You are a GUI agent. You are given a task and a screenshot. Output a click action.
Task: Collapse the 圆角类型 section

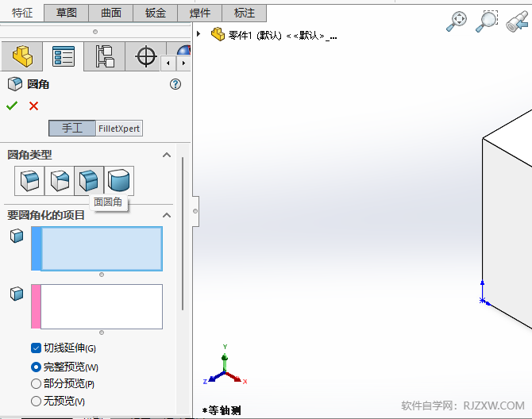click(167, 155)
